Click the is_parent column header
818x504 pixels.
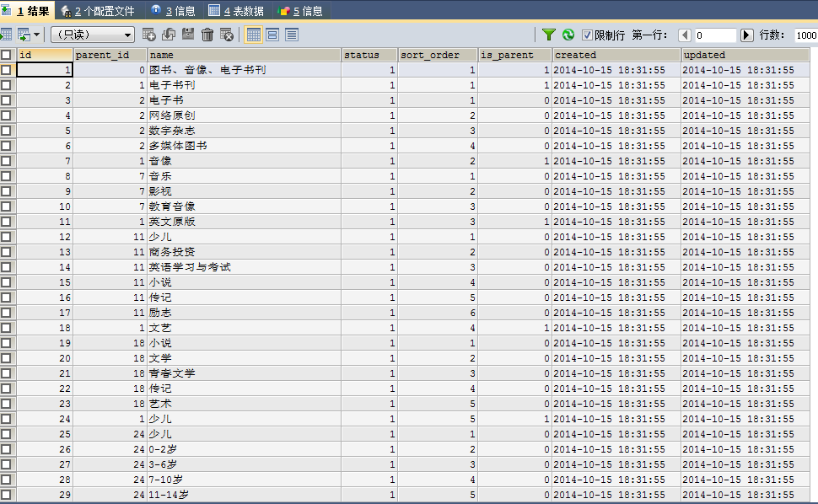click(x=515, y=55)
